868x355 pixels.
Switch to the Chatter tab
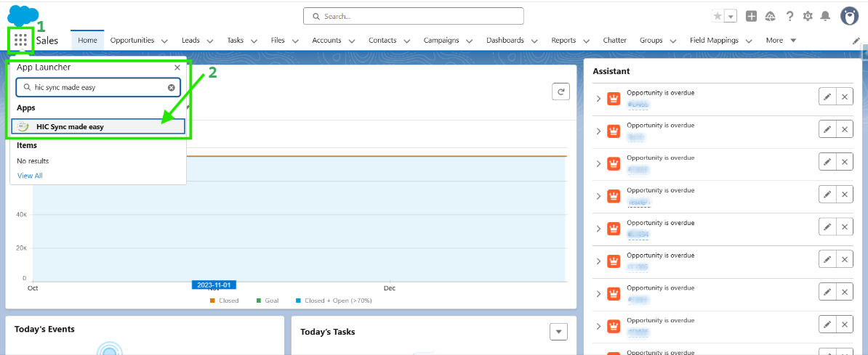[x=614, y=41]
